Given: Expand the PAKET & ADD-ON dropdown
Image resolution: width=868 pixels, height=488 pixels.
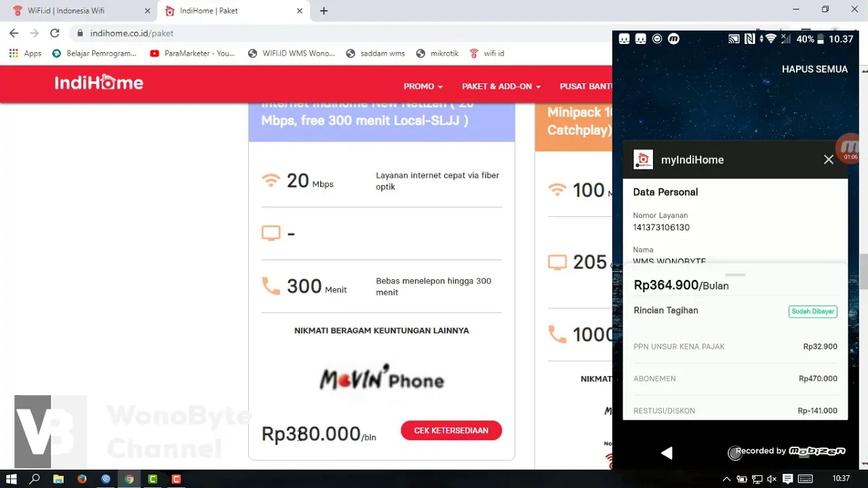Looking at the screenshot, I should pos(501,87).
